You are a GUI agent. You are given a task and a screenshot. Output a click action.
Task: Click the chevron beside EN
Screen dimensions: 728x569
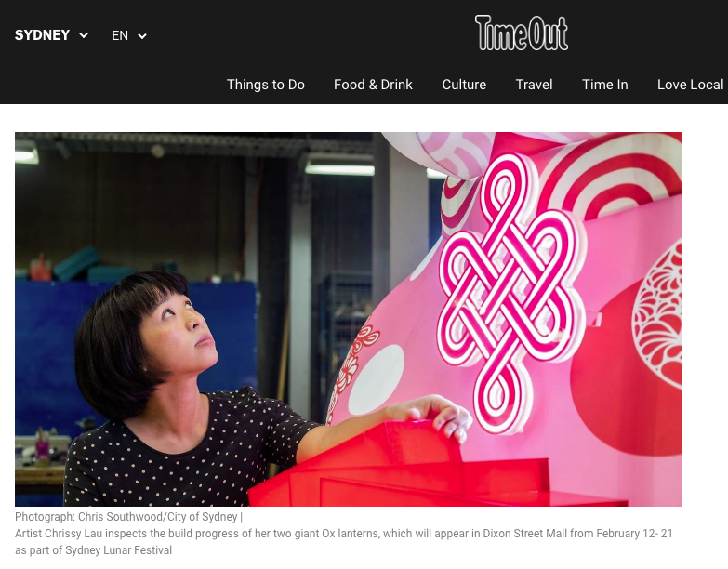[142, 36]
